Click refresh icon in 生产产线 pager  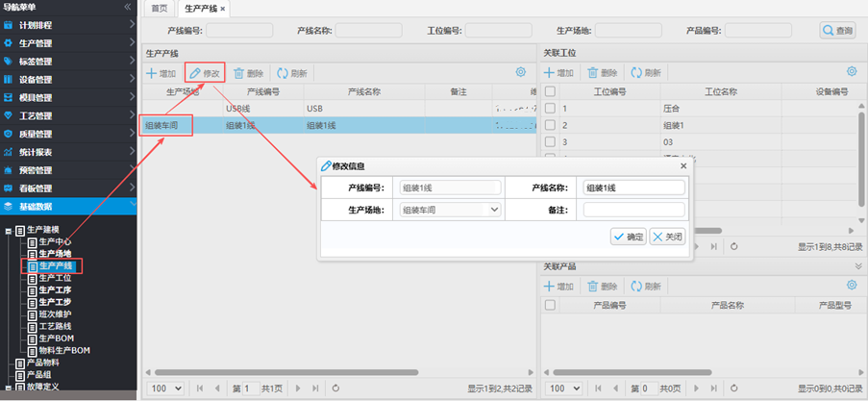coord(335,388)
